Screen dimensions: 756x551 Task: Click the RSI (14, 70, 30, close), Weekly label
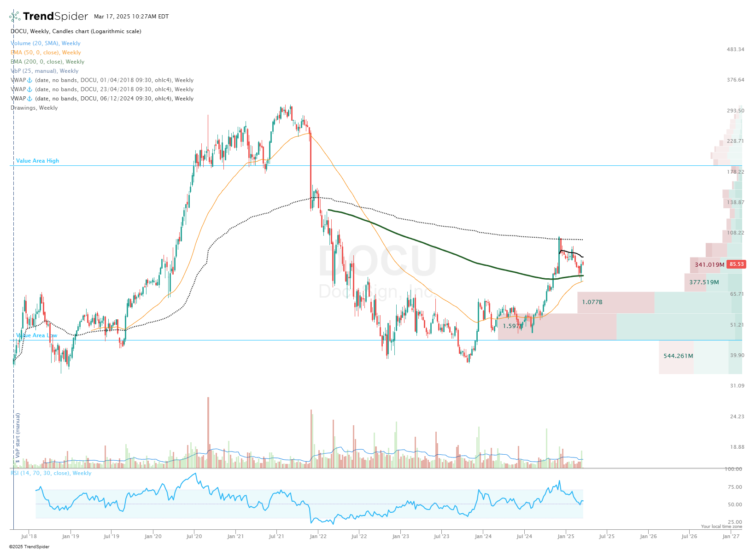[x=51, y=473]
